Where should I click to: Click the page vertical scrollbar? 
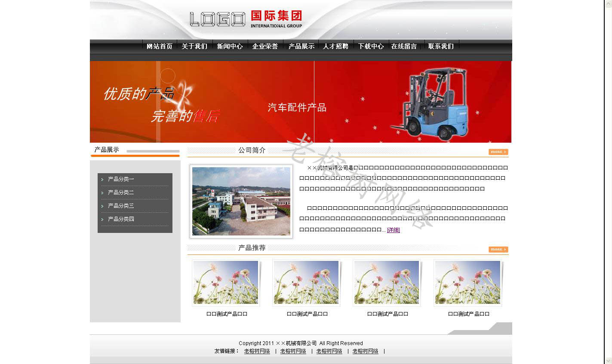point(608,182)
